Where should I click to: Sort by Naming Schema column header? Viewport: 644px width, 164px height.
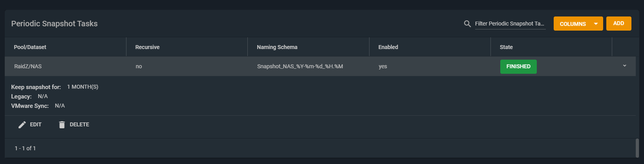277,47
